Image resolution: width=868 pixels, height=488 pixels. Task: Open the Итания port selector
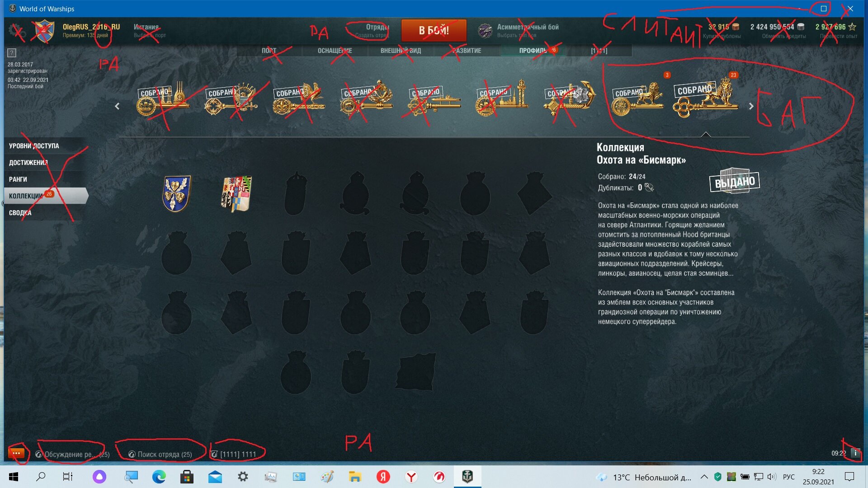150,30
